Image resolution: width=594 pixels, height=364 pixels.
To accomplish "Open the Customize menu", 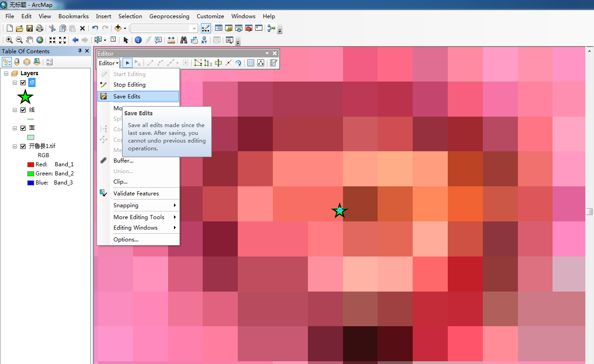I will (210, 16).
